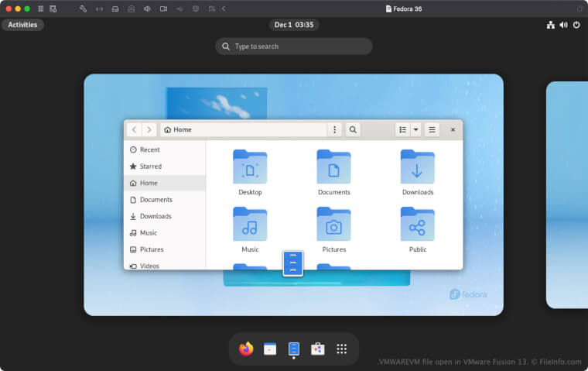Click the Files icon in dock
Screen dimensions: 588x371
293,349
